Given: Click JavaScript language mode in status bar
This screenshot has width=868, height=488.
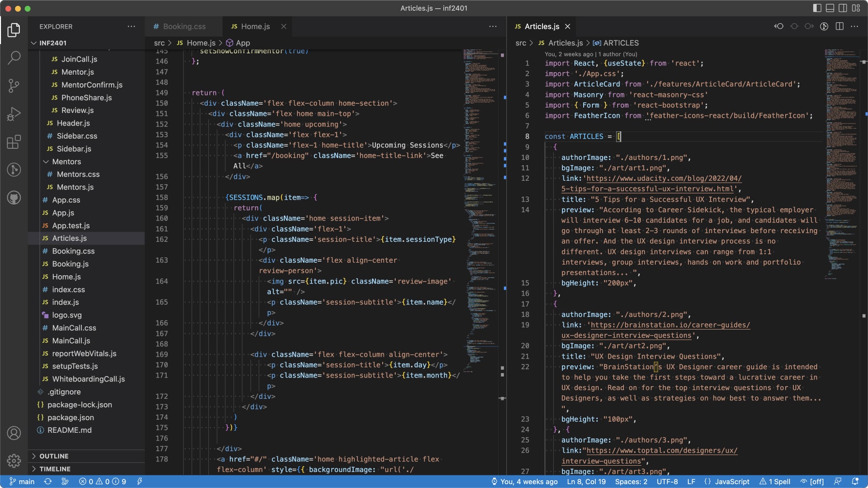Looking at the screenshot, I should [x=731, y=481].
